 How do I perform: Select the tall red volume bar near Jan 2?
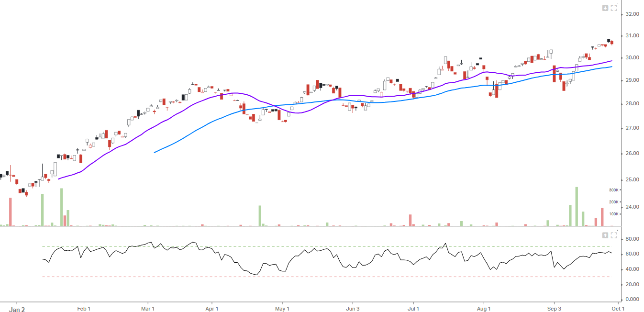point(10,212)
